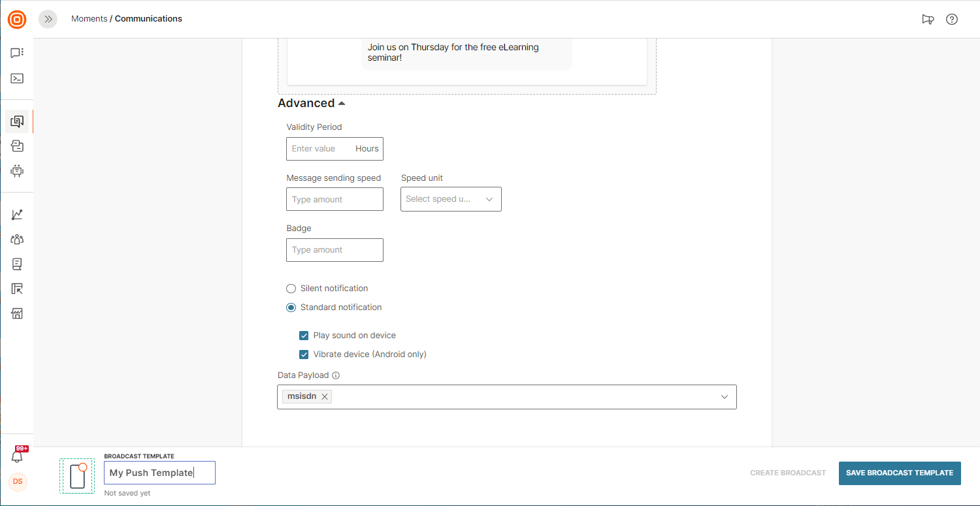Uncheck Play sound on device
Screen dimensions: 980x506
click(x=304, y=336)
